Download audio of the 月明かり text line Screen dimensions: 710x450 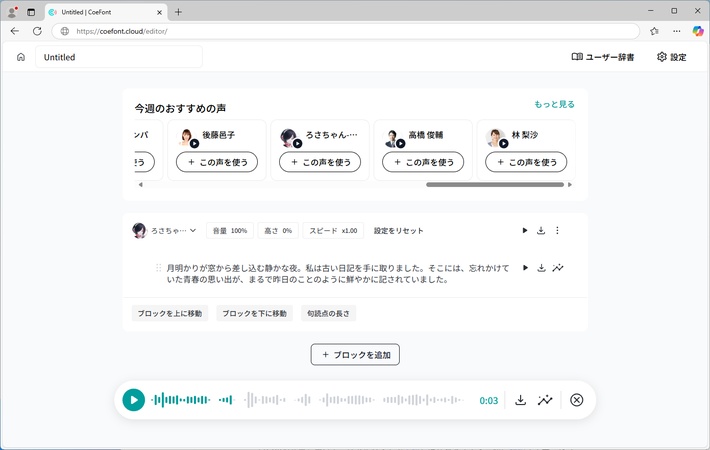[542, 268]
